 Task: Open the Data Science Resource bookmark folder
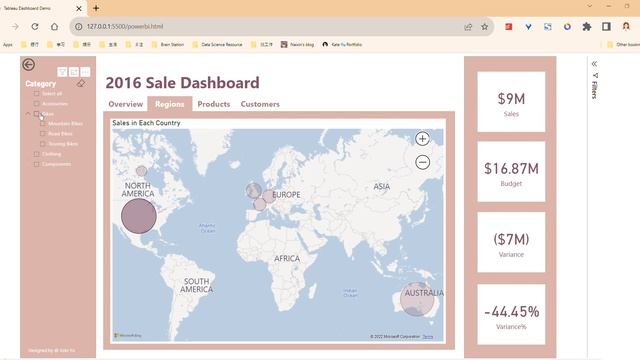point(217,44)
